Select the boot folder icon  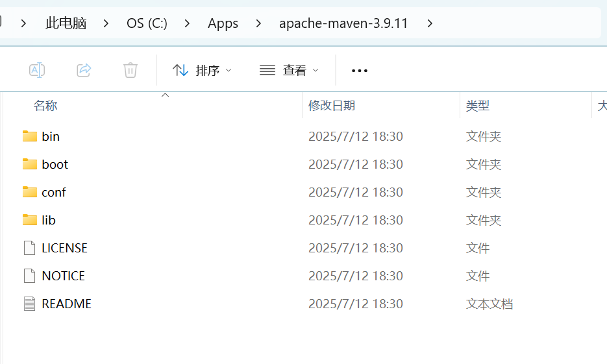[x=30, y=164]
